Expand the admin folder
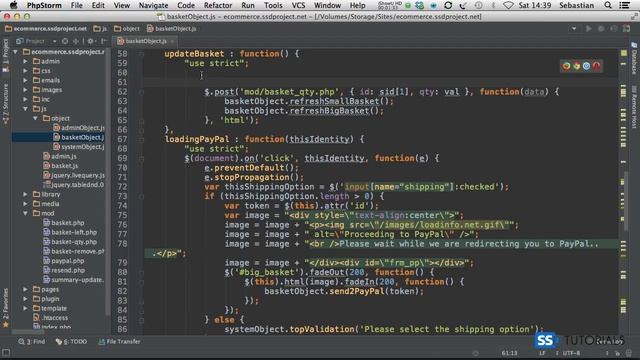 click(25, 61)
